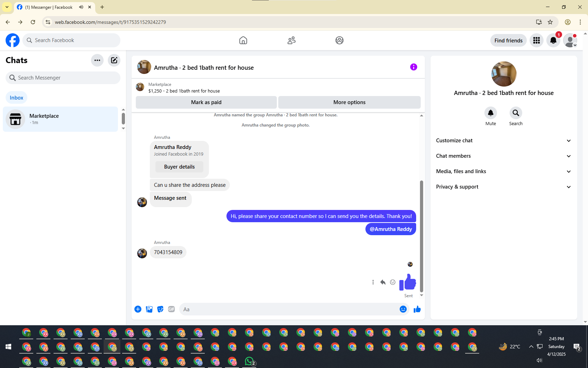The width and height of the screenshot is (588, 368).
Task: Open notifications bell icon
Action: coord(553,40)
